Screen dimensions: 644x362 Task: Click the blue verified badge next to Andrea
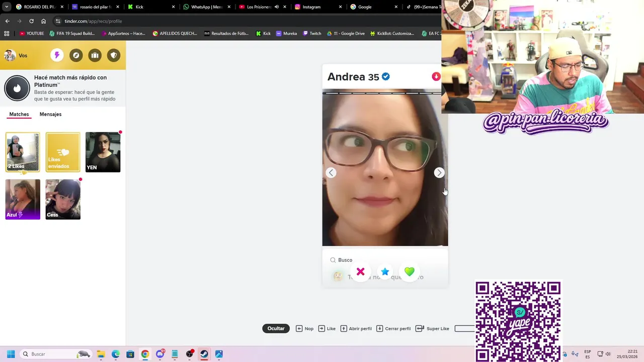click(386, 76)
